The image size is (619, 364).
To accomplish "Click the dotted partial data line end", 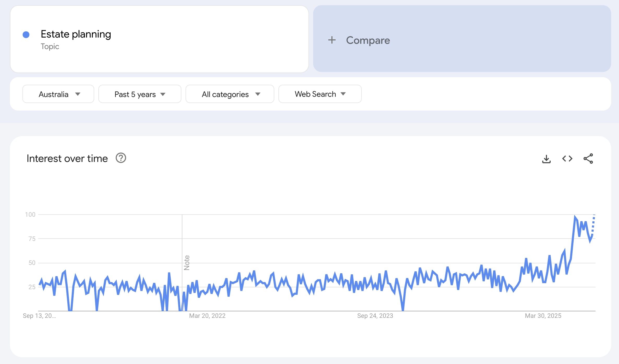I will click(x=594, y=215).
